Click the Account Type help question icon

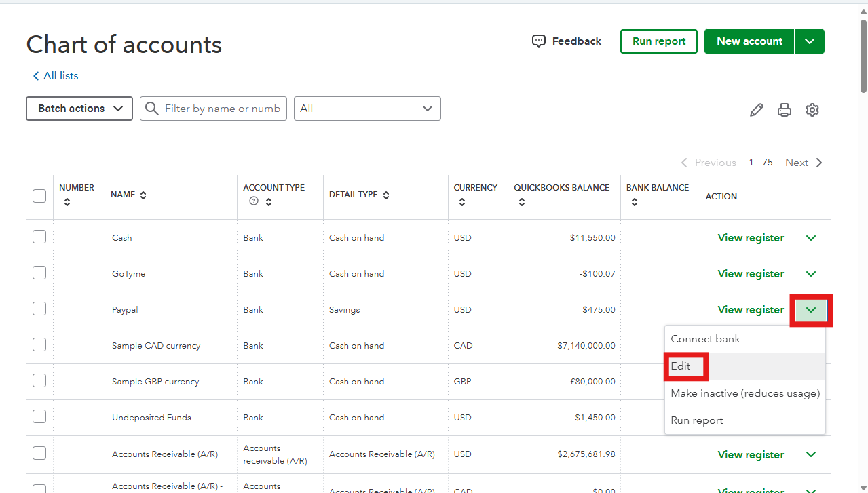(x=254, y=201)
